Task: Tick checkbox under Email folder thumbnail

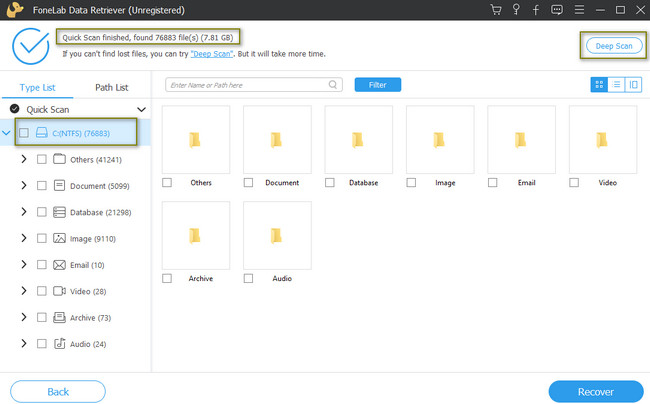Action: point(492,182)
